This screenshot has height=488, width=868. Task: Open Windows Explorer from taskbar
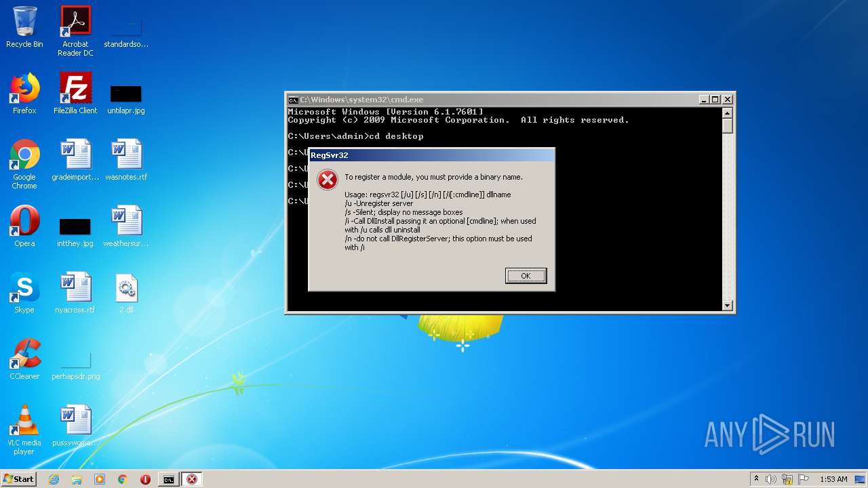pyautogui.click(x=77, y=479)
